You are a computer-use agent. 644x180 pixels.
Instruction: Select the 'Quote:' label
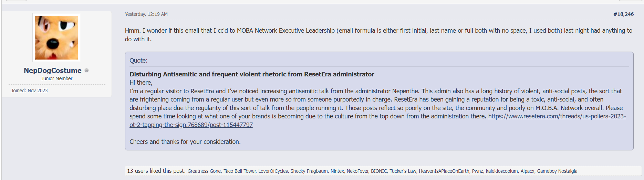(138, 61)
